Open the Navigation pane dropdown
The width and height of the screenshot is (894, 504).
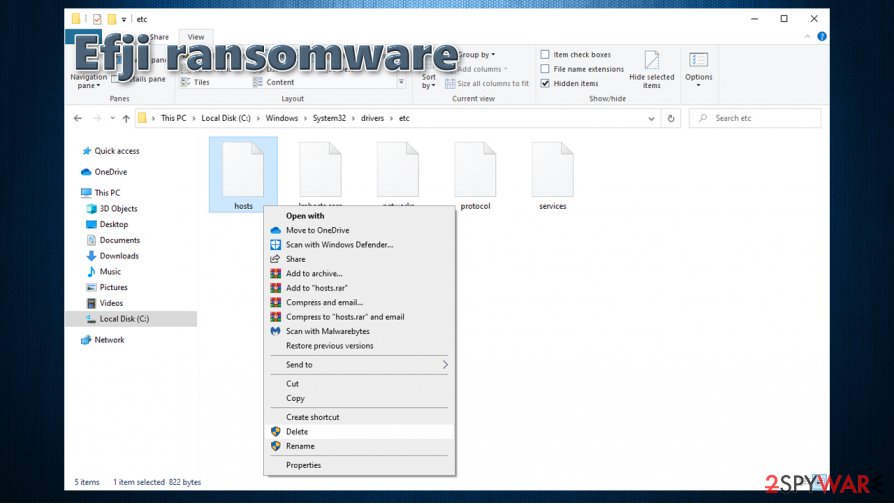point(88,81)
